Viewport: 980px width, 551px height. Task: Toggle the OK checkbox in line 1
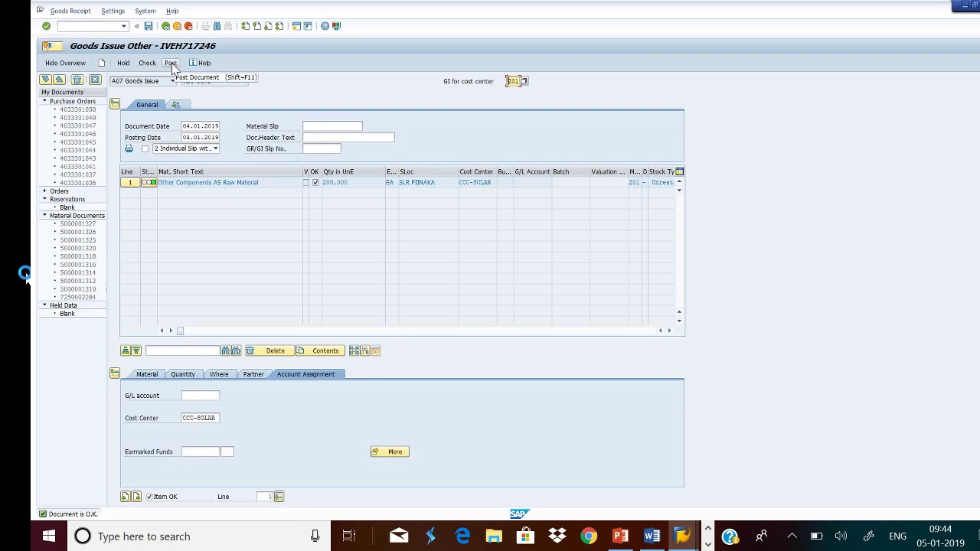(315, 183)
